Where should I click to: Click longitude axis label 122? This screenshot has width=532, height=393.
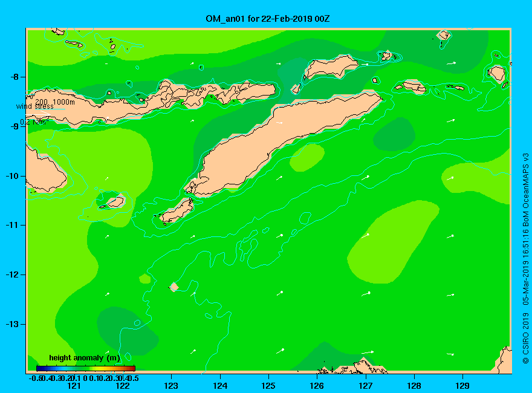(x=123, y=386)
